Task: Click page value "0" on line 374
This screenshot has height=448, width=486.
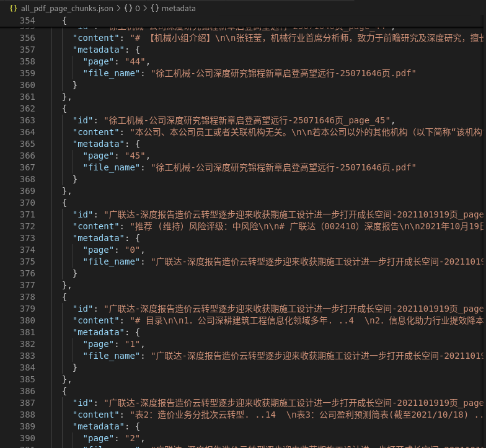Action: click(133, 250)
